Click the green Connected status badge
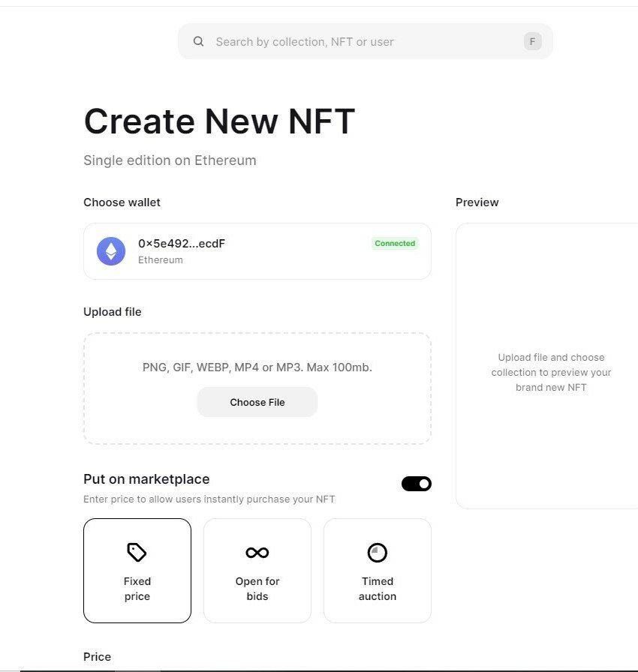This screenshot has height=672, width=638. pyautogui.click(x=395, y=244)
